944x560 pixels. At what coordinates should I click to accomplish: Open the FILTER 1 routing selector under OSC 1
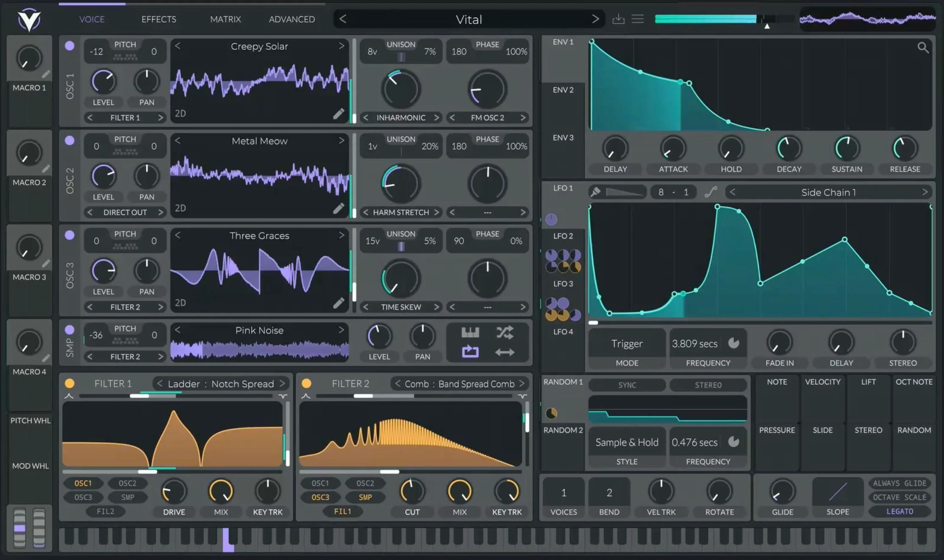pyautogui.click(x=125, y=117)
